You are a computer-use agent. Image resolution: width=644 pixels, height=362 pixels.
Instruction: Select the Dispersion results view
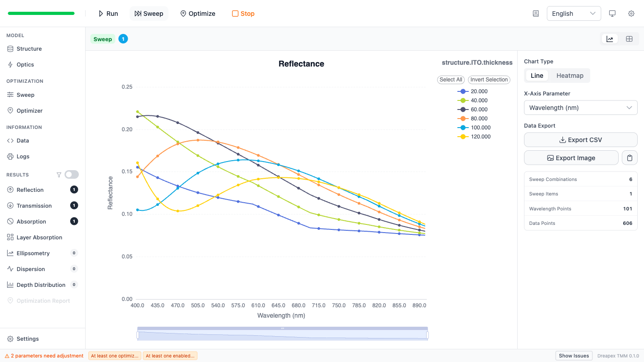tap(30, 269)
